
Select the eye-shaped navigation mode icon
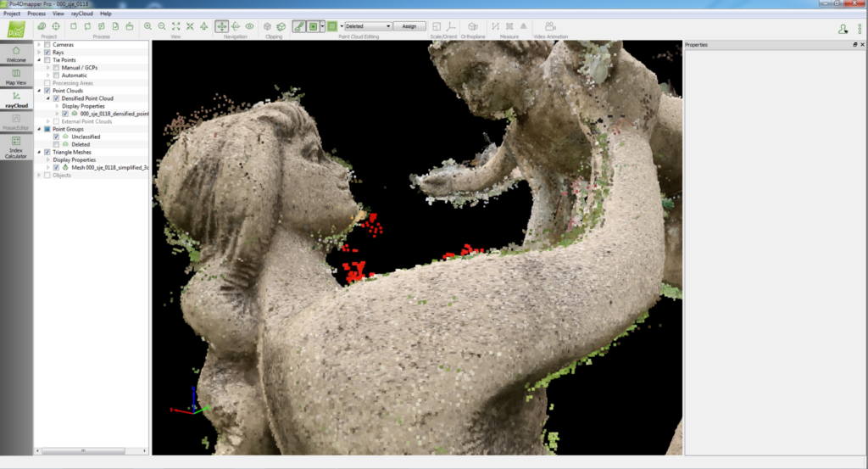[x=249, y=26]
